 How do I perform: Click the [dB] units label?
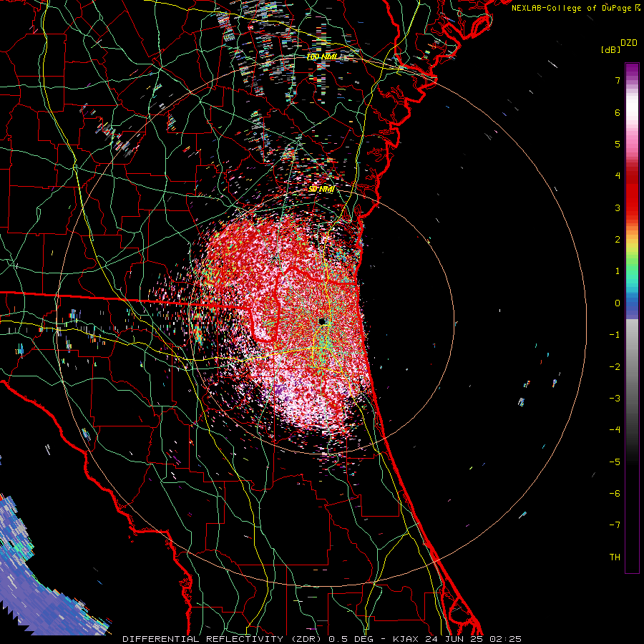pyautogui.click(x=611, y=49)
